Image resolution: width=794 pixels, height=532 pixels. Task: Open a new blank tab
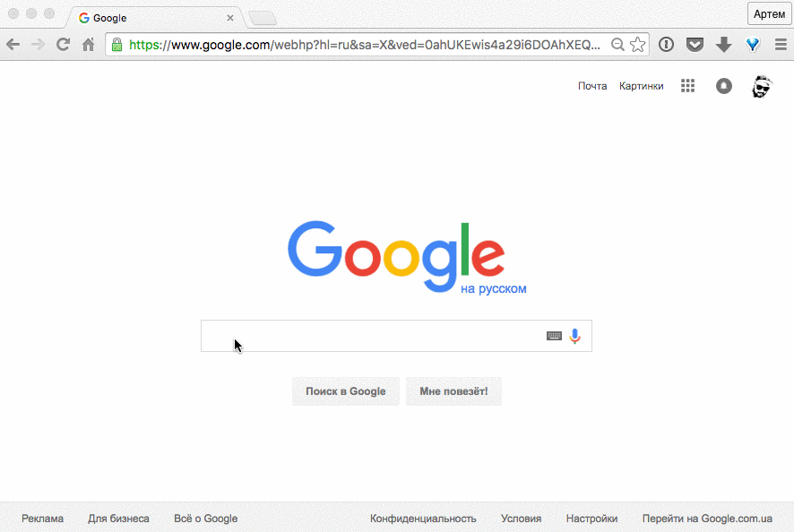[x=263, y=19]
